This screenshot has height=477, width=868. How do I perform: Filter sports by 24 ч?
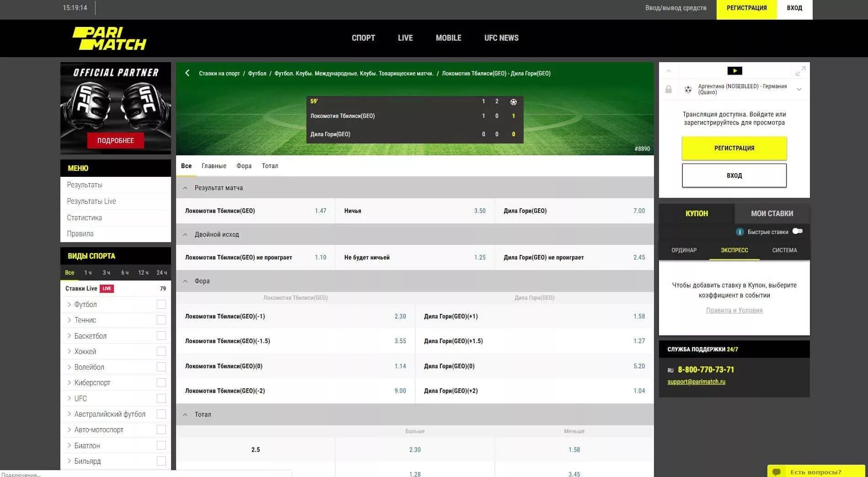click(161, 273)
